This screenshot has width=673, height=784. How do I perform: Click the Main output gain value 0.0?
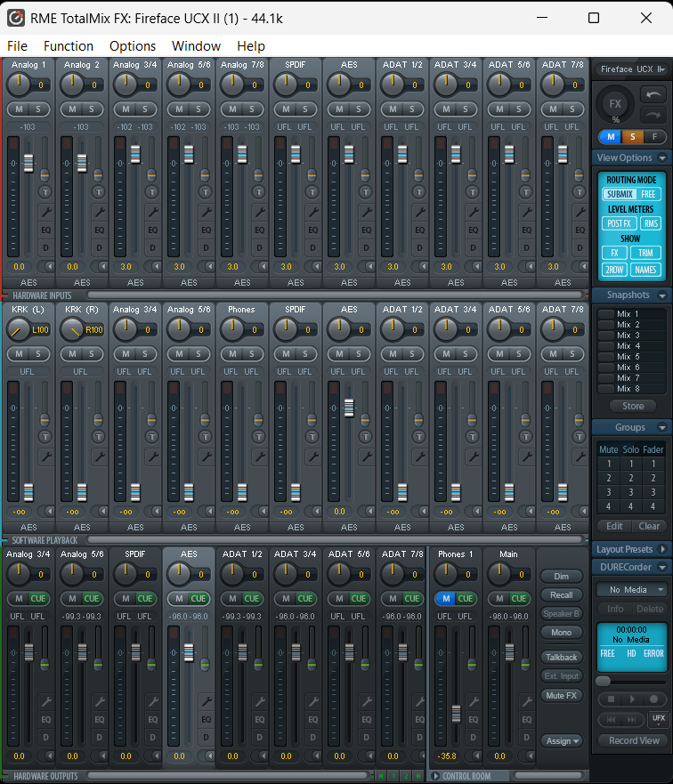click(499, 756)
